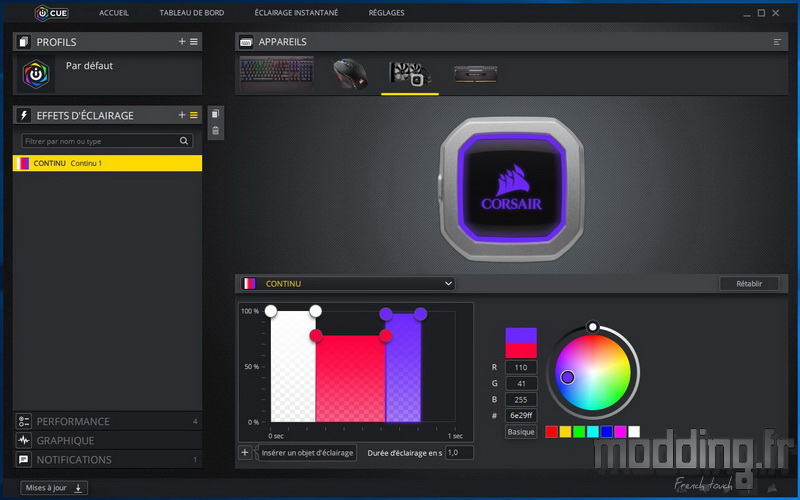800x500 pixels.
Task: Select the CONTINU Continu 1 effect
Action: click(x=107, y=163)
